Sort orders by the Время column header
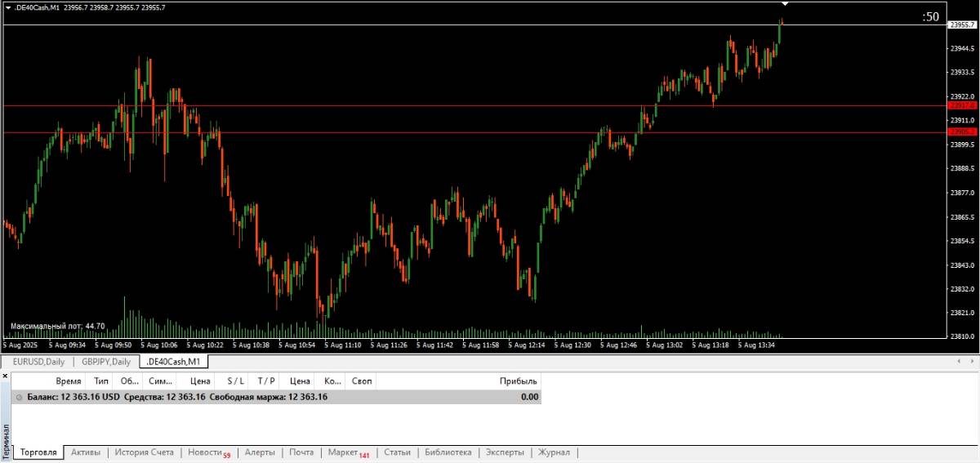The height and width of the screenshot is (463, 980). (69, 381)
